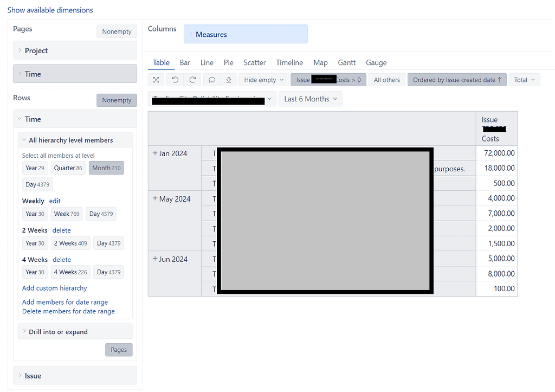The height and width of the screenshot is (392, 555).
Task: Open the Hide empty dropdown
Action: 263,79
